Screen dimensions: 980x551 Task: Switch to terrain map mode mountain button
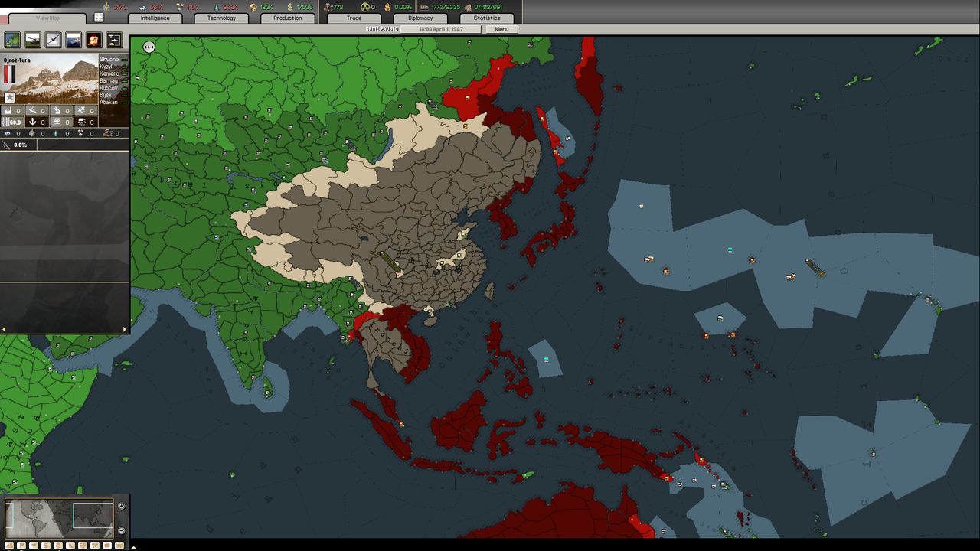coord(9,545)
